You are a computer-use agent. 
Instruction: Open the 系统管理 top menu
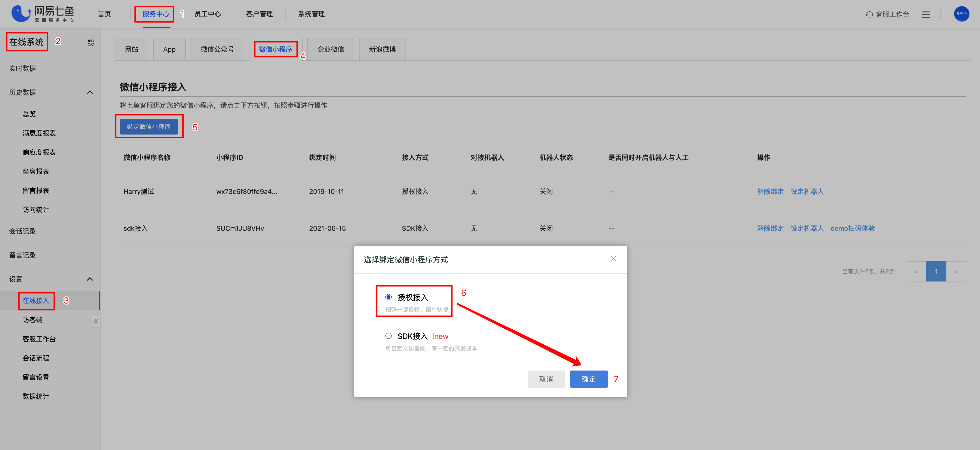point(311,14)
